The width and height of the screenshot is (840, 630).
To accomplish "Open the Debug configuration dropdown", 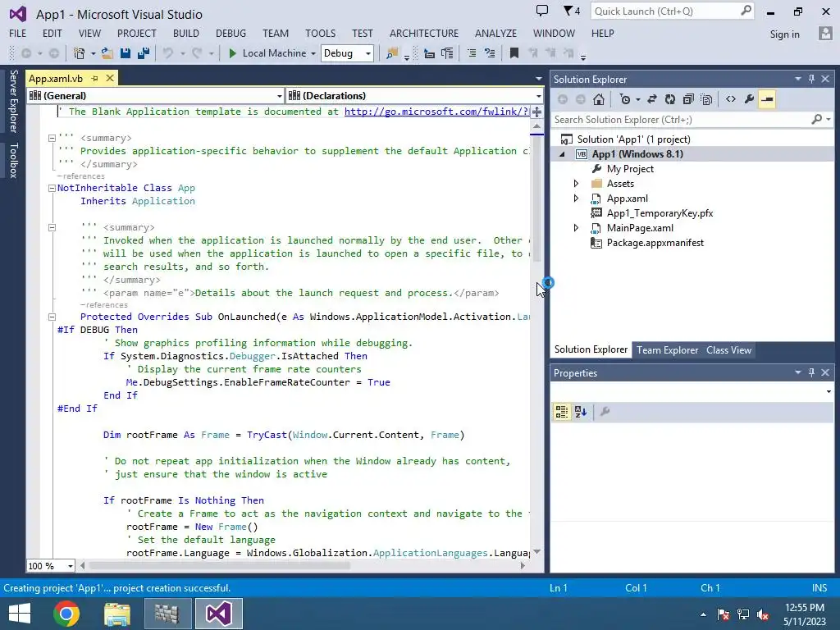I will [x=347, y=53].
